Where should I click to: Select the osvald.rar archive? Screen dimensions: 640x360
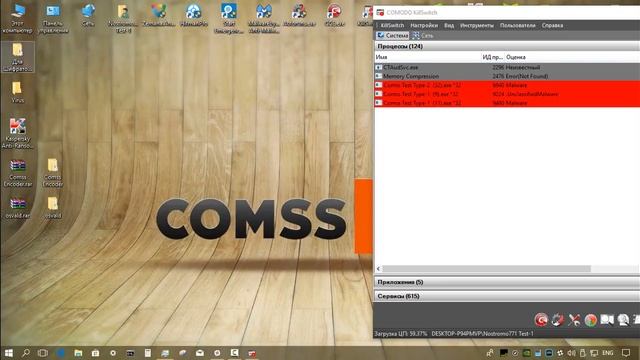pyautogui.click(x=18, y=208)
